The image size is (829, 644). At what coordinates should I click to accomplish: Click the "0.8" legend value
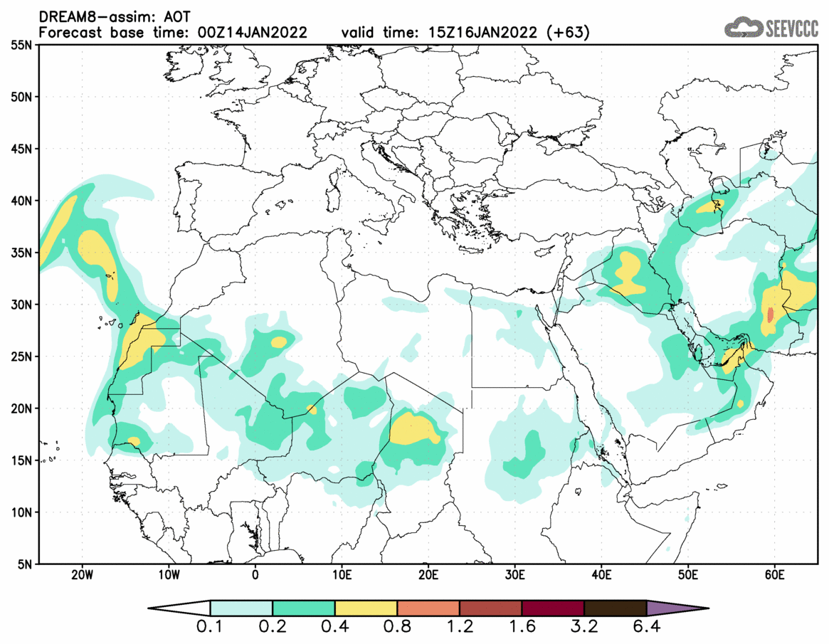click(397, 628)
